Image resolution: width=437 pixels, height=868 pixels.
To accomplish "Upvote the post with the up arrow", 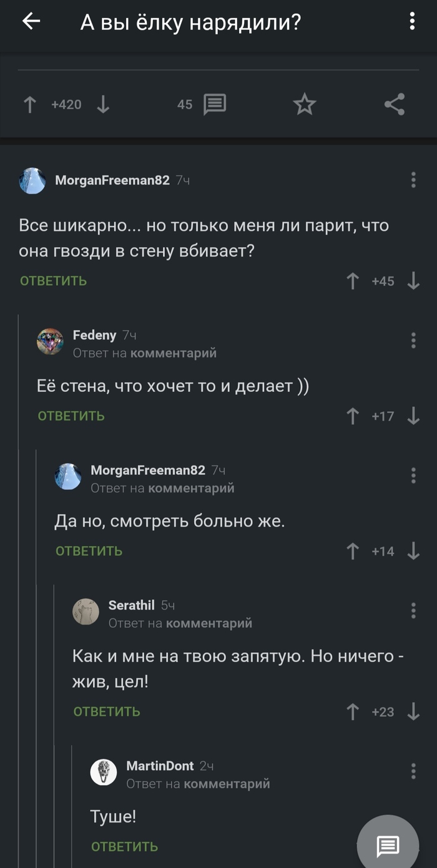I will click(29, 104).
